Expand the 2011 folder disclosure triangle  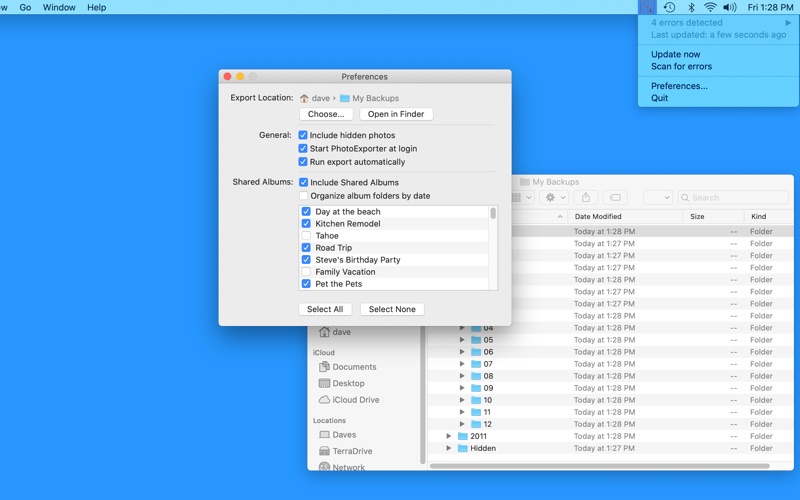(448, 436)
